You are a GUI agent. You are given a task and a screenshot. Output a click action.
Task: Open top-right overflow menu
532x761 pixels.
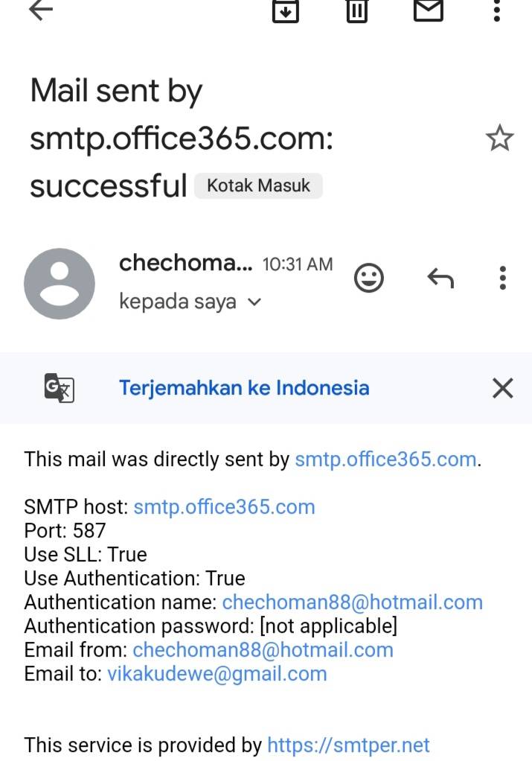pos(497,10)
